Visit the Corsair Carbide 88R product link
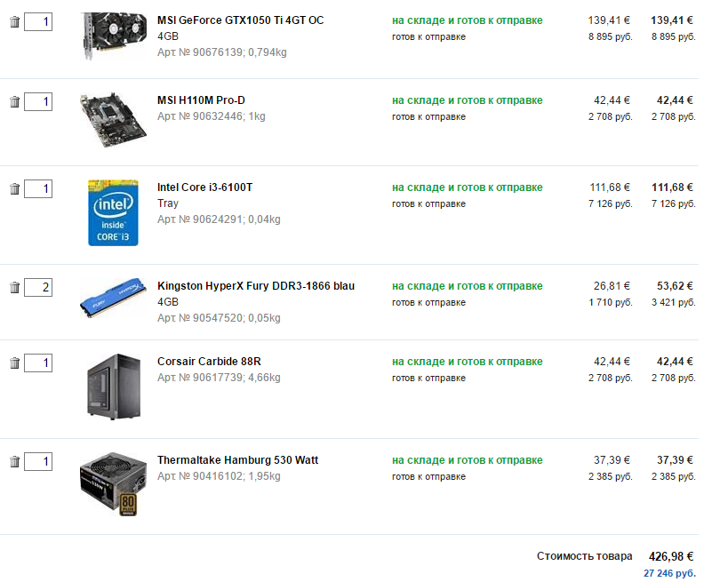 click(x=209, y=362)
